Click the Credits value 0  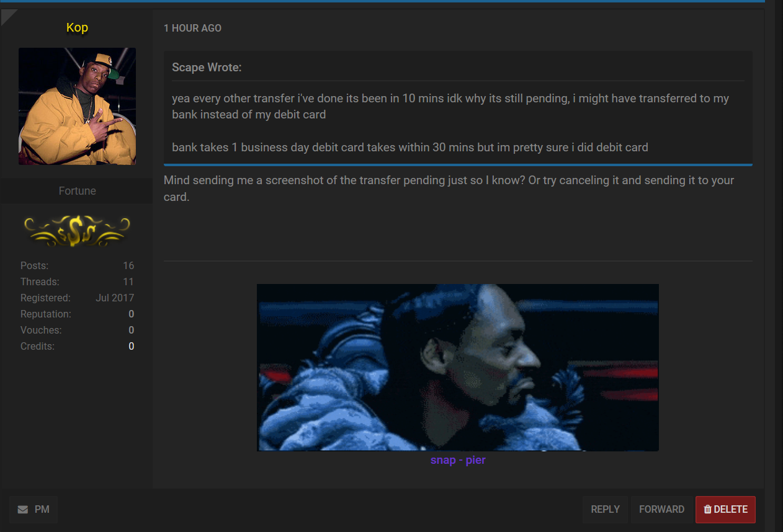[x=132, y=346]
